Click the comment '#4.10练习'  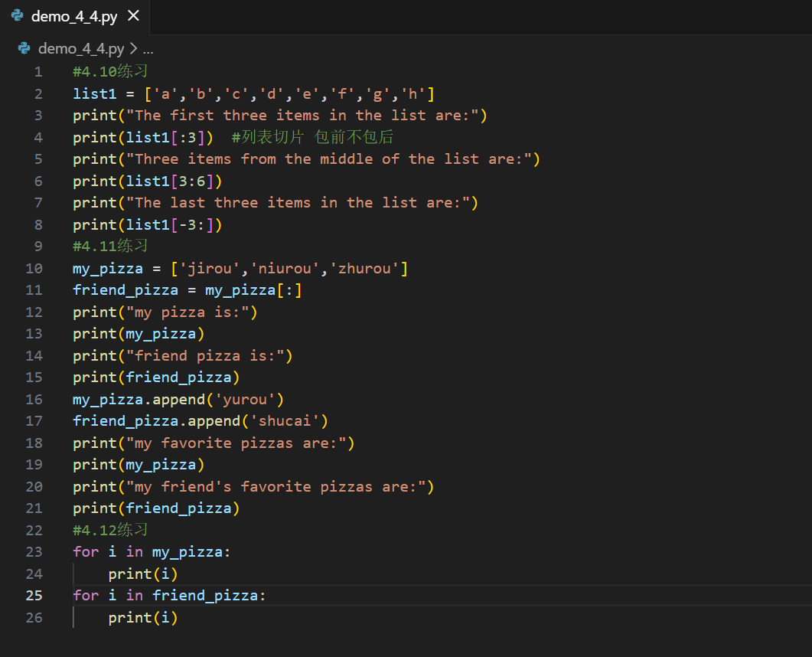click(x=110, y=71)
